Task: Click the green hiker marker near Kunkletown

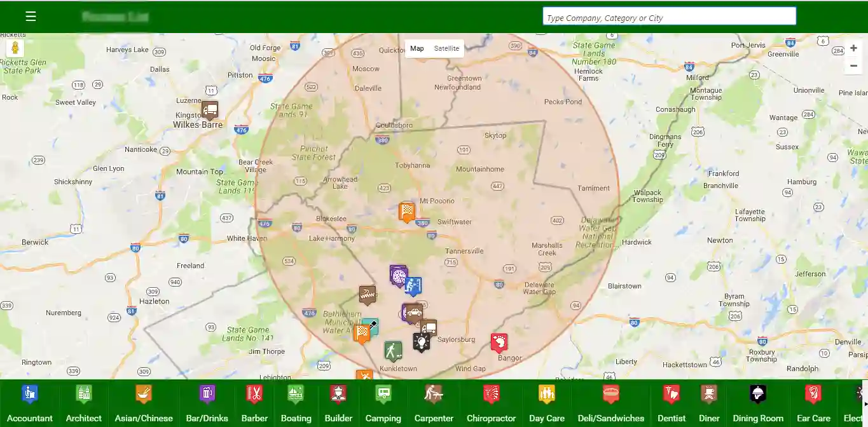Action: [393, 350]
